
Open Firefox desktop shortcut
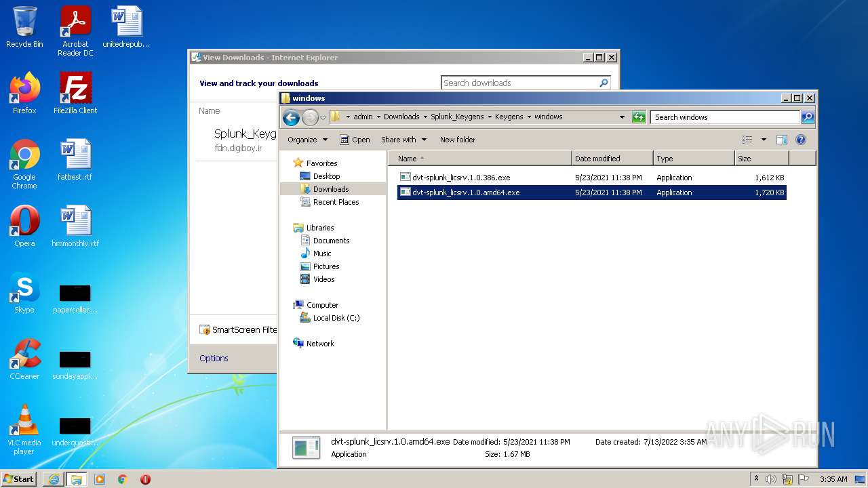(24, 94)
